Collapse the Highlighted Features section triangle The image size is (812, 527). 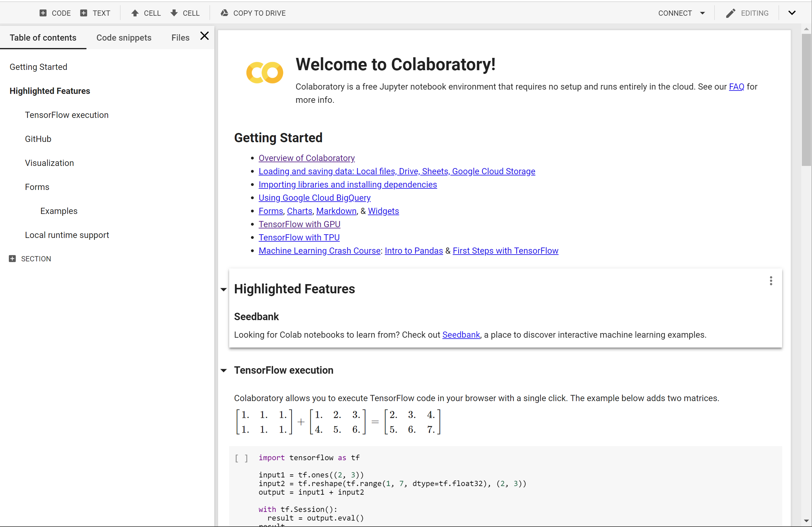click(x=224, y=290)
